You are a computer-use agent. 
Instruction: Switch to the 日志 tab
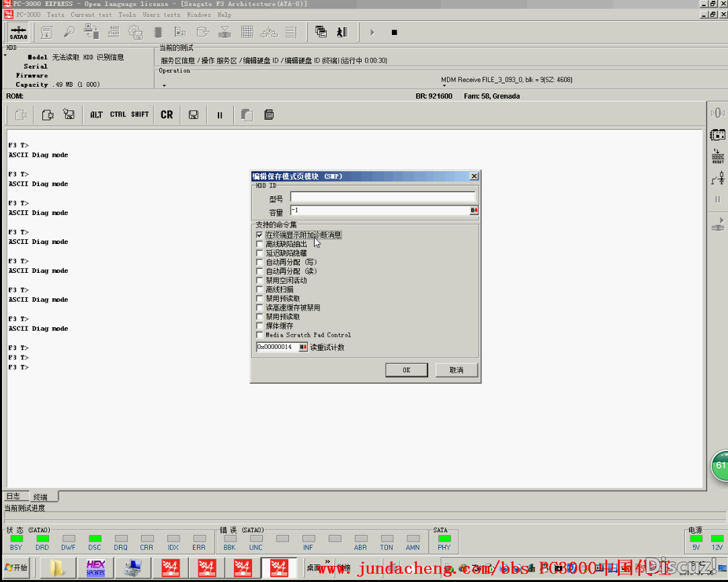[x=13, y=497]
